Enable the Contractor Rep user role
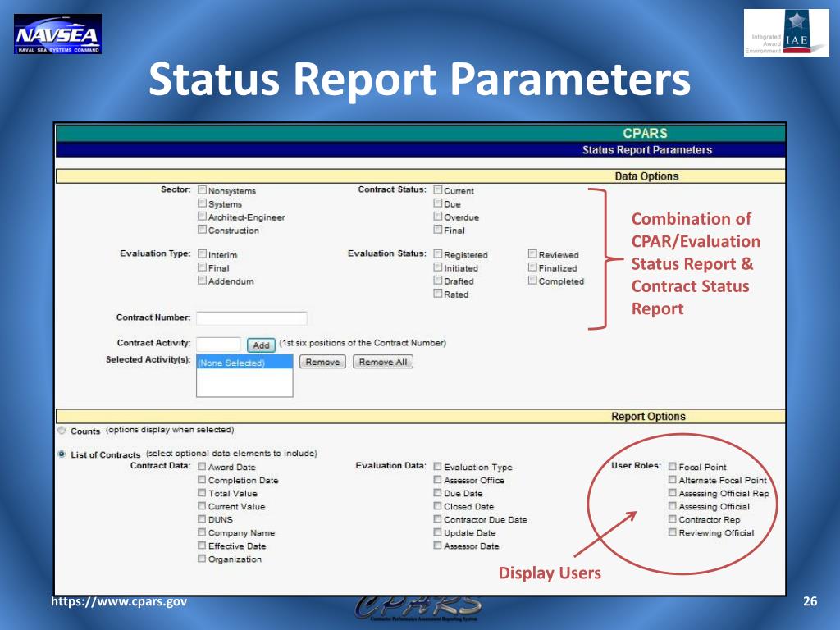This screenshot has height=630, width=840. [673, 519]
